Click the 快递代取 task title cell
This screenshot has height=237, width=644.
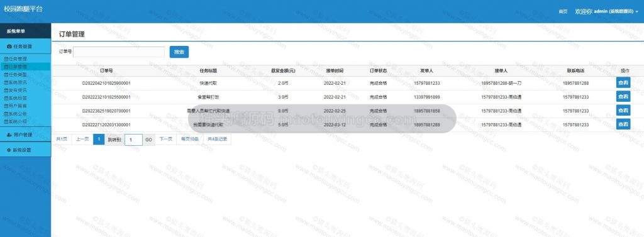pyautogui.click(x=208, y=84)
